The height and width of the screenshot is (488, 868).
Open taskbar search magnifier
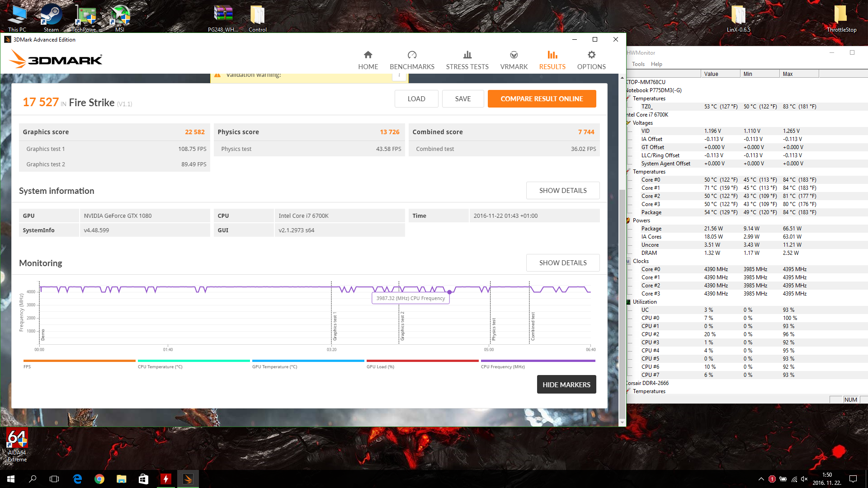coord(33,479)
